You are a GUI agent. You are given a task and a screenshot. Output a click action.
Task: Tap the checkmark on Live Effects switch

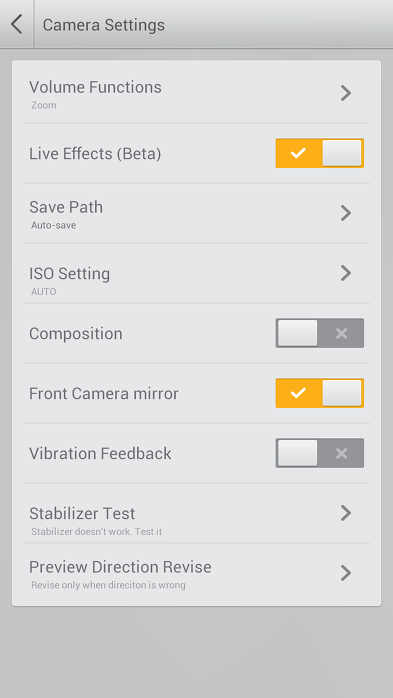[298, 153]
